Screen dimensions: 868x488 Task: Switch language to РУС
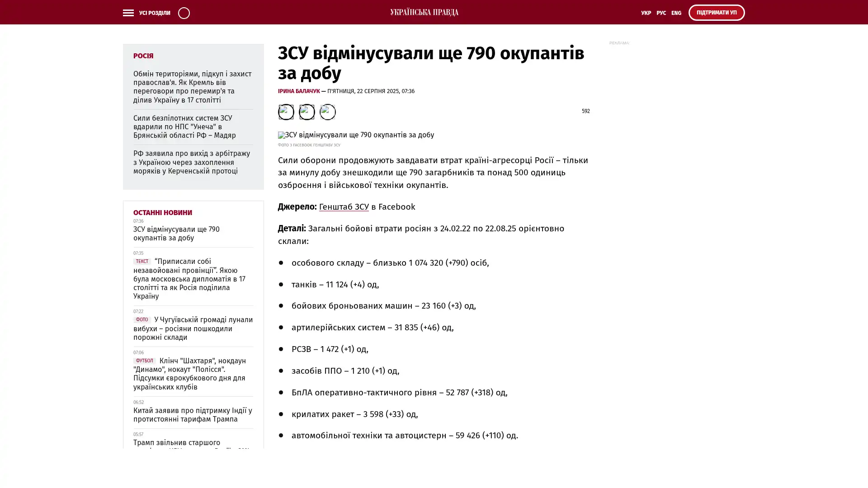pos(661,13)
